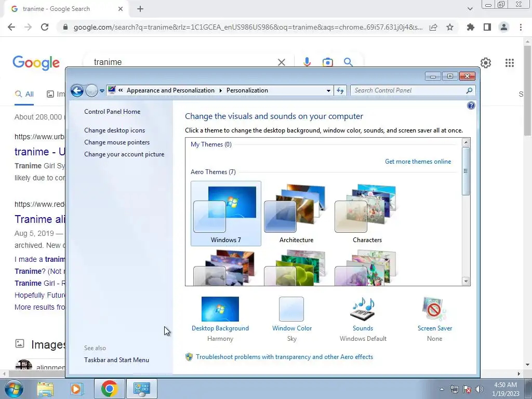Share this page icon in Chrome

[433, 27]
